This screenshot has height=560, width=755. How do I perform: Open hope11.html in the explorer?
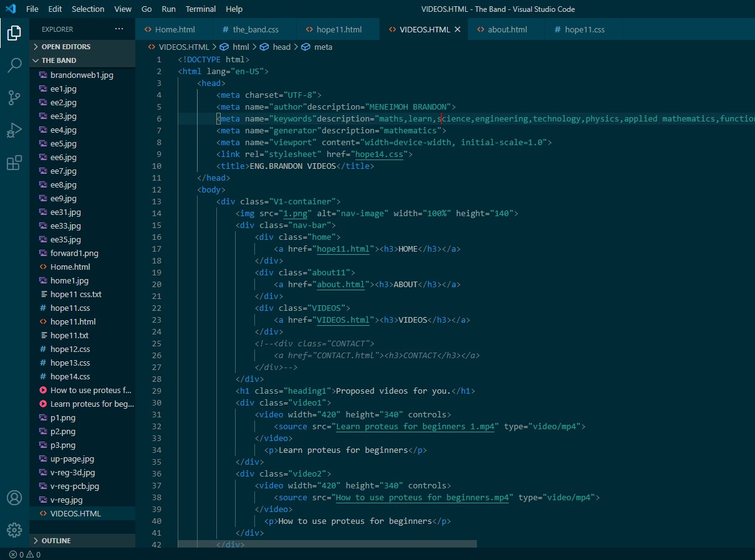(x=83, y=321)
